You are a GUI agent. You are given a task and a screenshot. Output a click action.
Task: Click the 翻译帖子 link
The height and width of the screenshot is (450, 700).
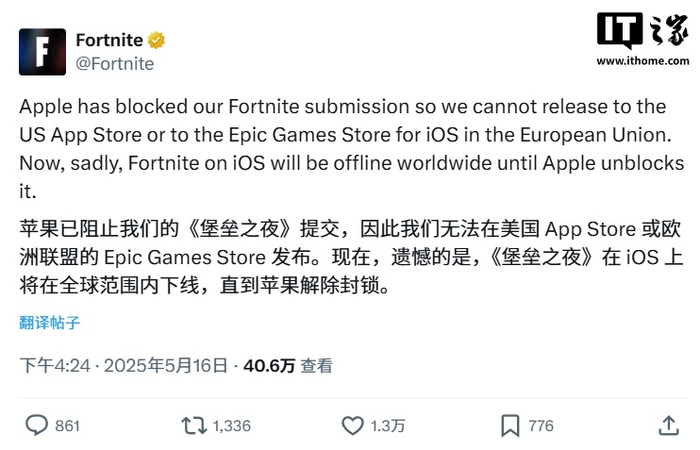pos(49,322)
